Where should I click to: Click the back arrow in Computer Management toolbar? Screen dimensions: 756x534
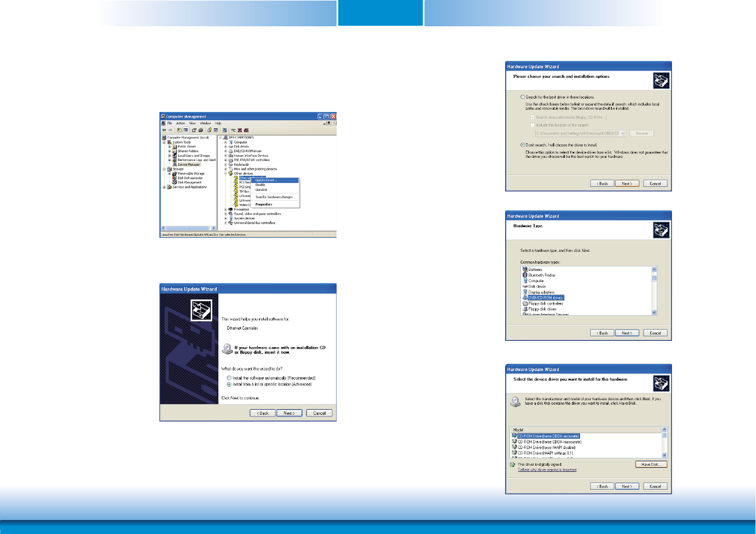(164, 130)
